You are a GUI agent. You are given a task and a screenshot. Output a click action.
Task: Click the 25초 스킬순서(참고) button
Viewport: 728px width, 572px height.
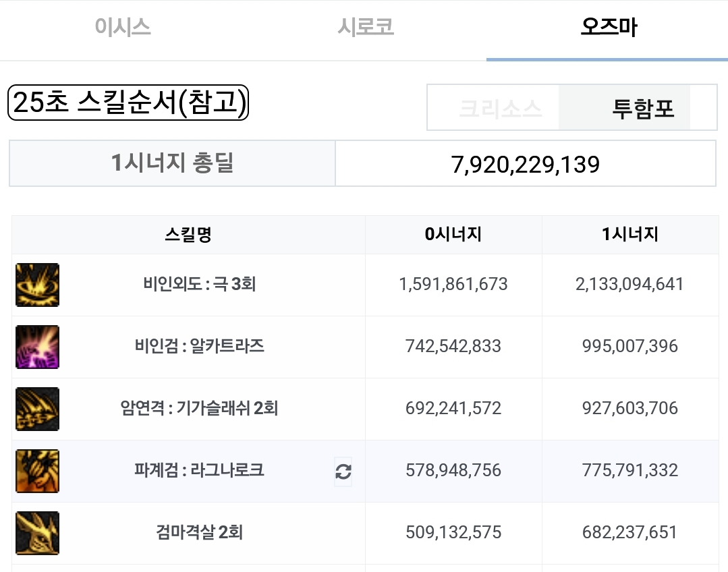click(x=128, y=102)
